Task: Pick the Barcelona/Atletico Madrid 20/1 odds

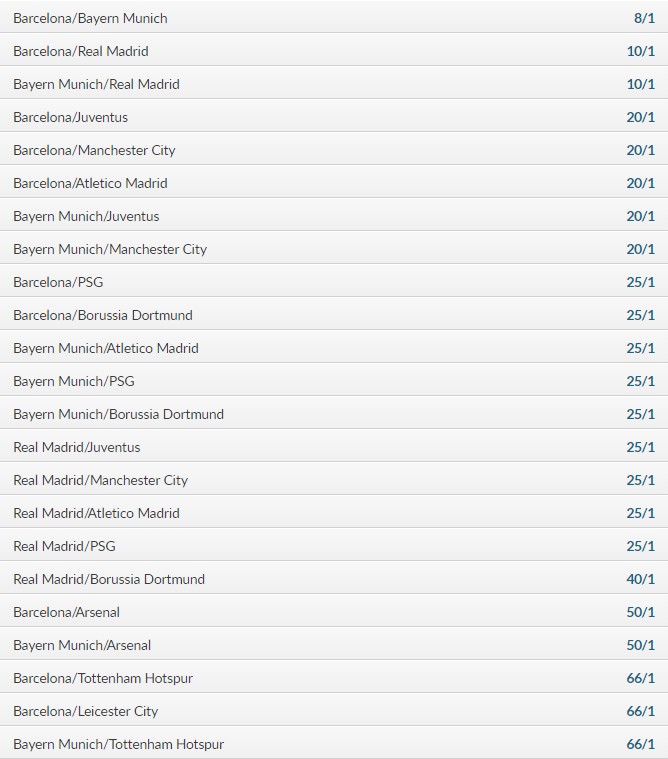Action: [x=640, y=183]
